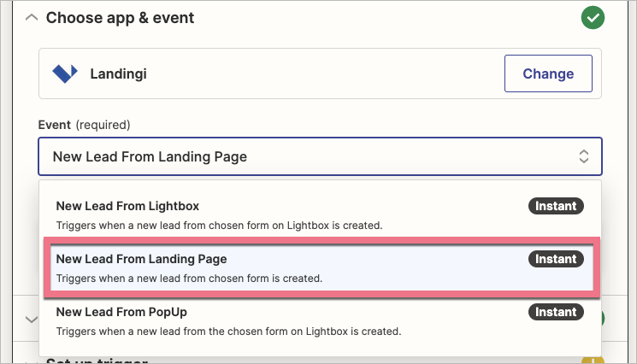
Task: Expand the collapsed section chevron below dropdown
Action: tap(31, 320)
